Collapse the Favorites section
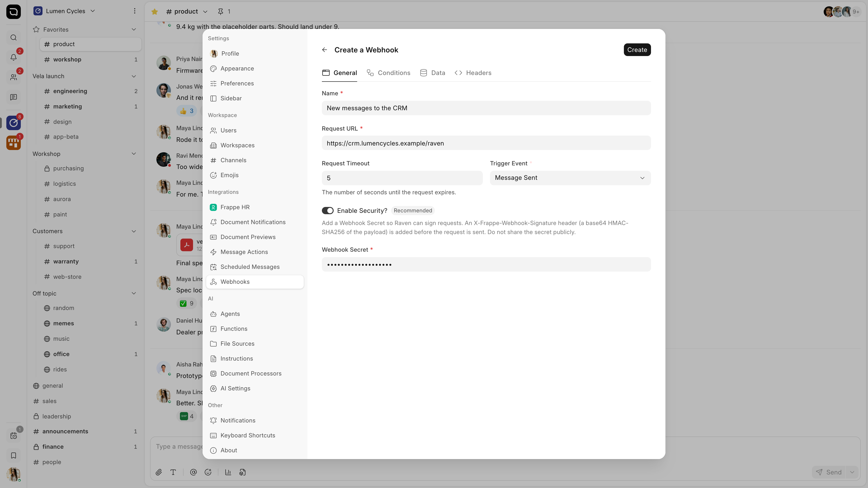This screenshot has height=488, width=868. point(134,30)
